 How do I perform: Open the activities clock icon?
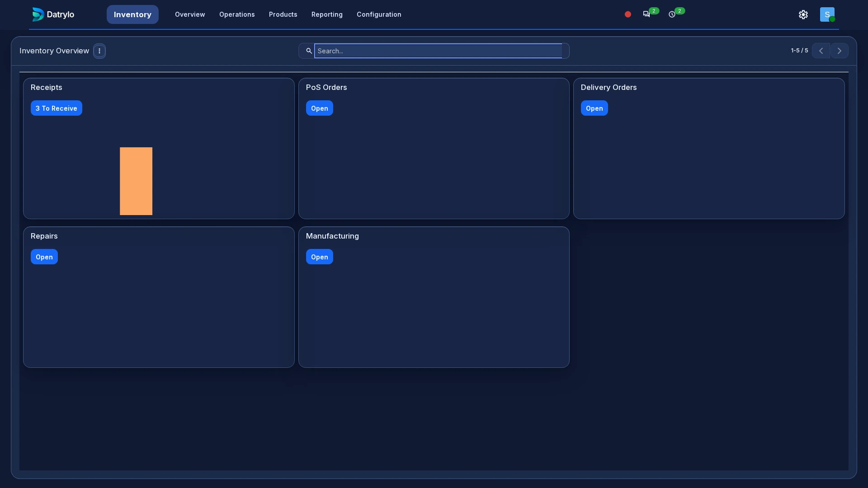672,14
